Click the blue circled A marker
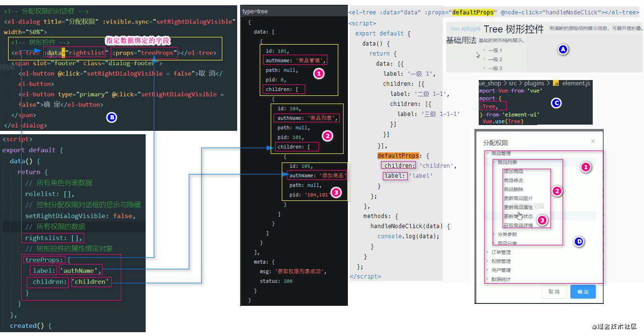 (563, 49)
